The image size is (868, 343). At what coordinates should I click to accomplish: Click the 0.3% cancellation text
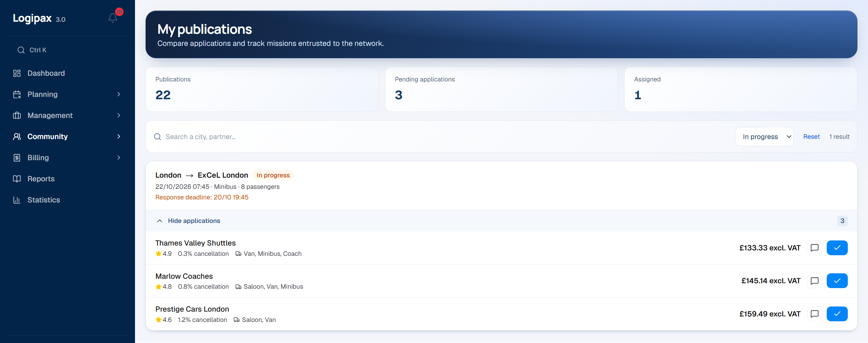coord(203,254)
